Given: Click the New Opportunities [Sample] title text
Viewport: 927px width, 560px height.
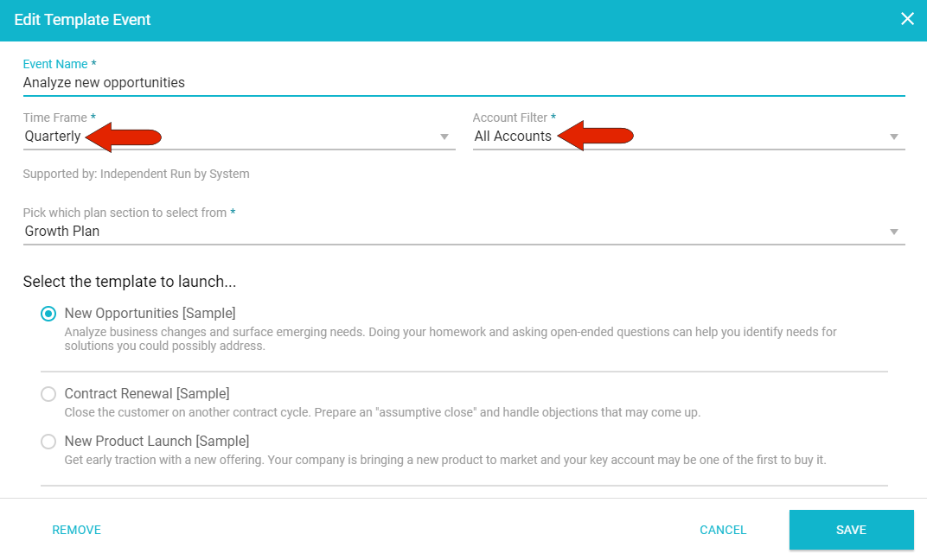Looking at the screenshot, I should (x=150, y=313).
